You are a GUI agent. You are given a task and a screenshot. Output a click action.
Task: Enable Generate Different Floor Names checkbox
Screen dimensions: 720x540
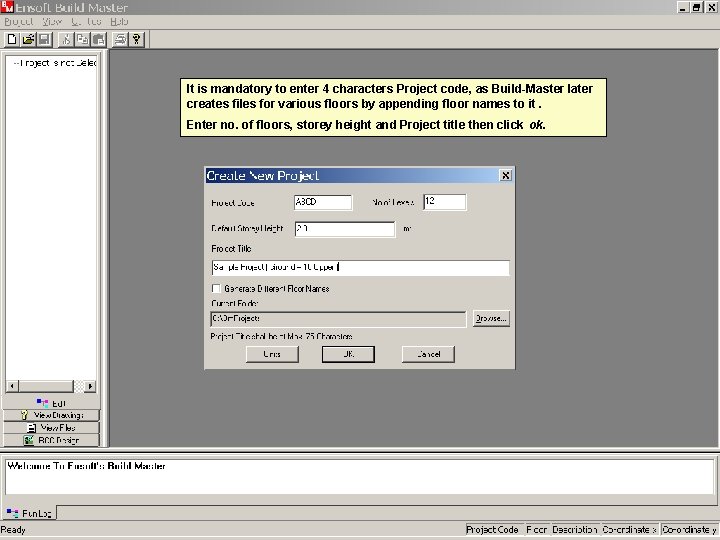click(x=216, y=288)
